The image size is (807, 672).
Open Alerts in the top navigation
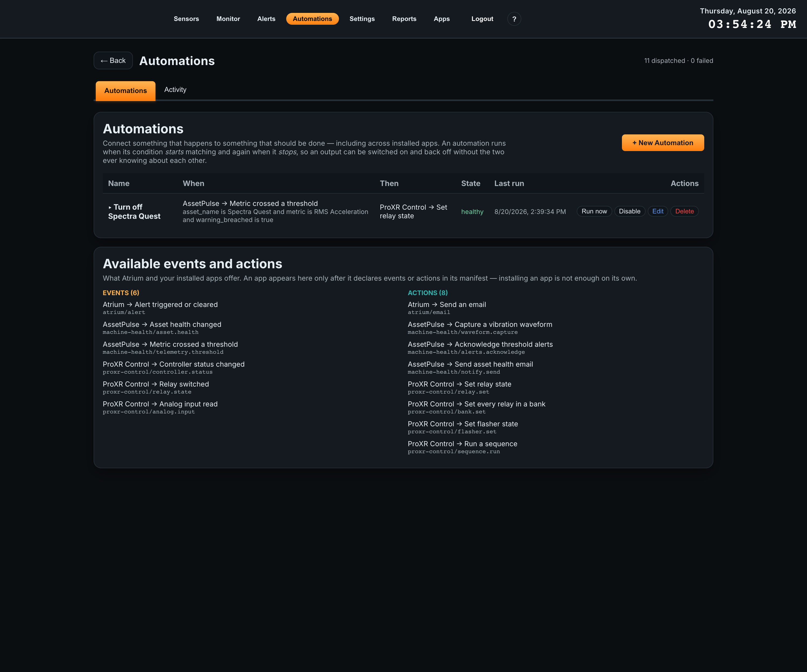(266, 19)
